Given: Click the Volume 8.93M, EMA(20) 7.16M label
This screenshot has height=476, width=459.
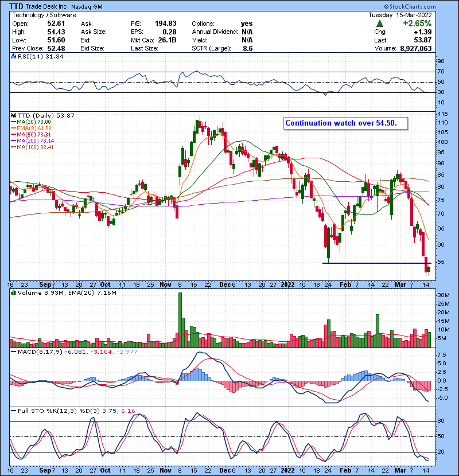Looking at the screenshot, I should (67, 292).
